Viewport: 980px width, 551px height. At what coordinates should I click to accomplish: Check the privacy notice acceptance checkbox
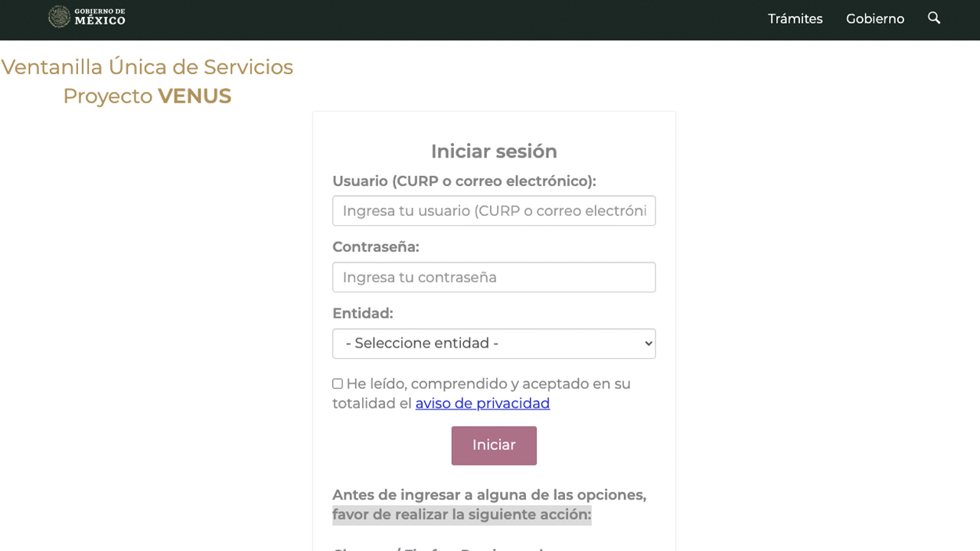[338, 383]
